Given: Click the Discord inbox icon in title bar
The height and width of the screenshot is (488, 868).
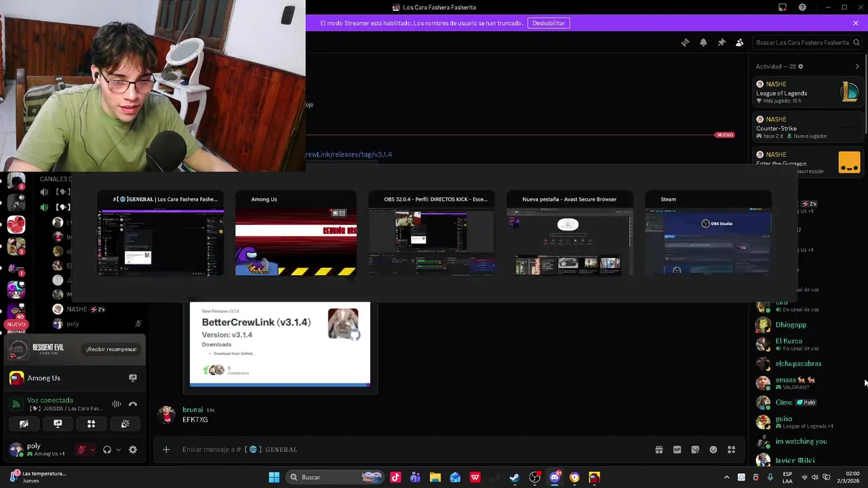Looking at the screenshot, I should click(x=783, y=7).
